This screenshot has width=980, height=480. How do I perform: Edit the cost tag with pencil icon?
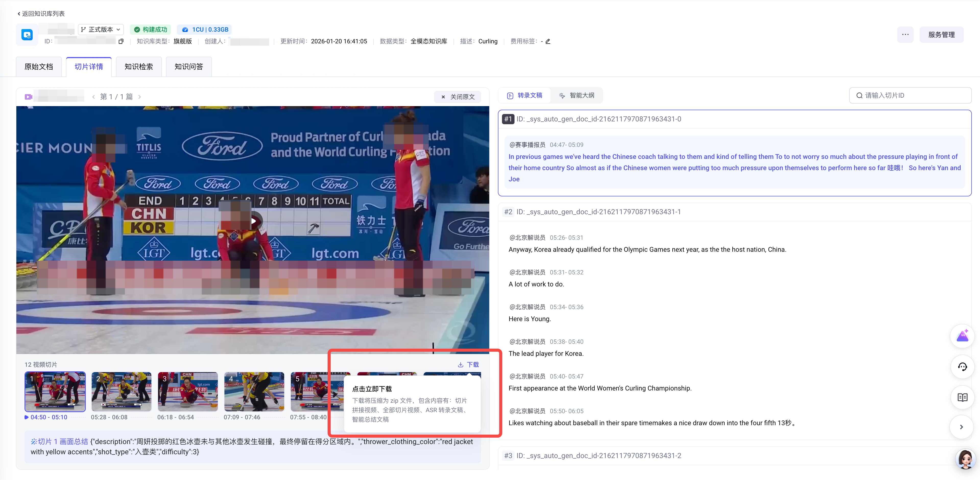(x=548, y=41)
